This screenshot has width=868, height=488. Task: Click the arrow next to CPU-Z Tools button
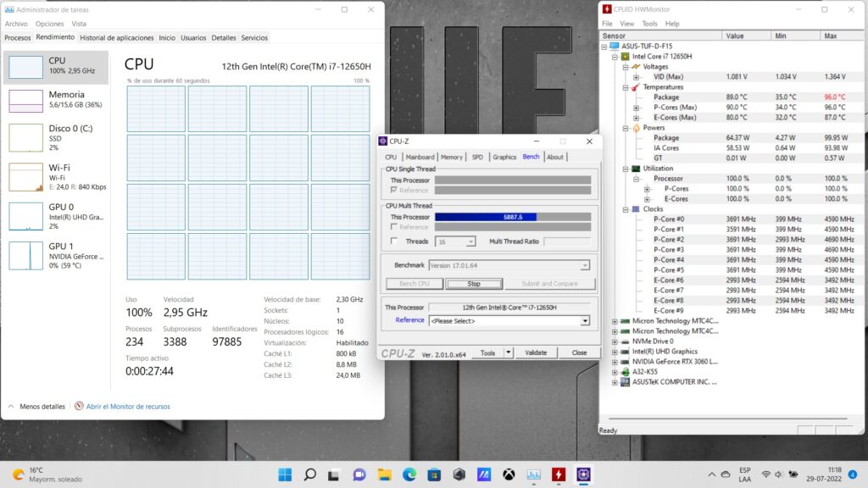(x=509, y=352)
